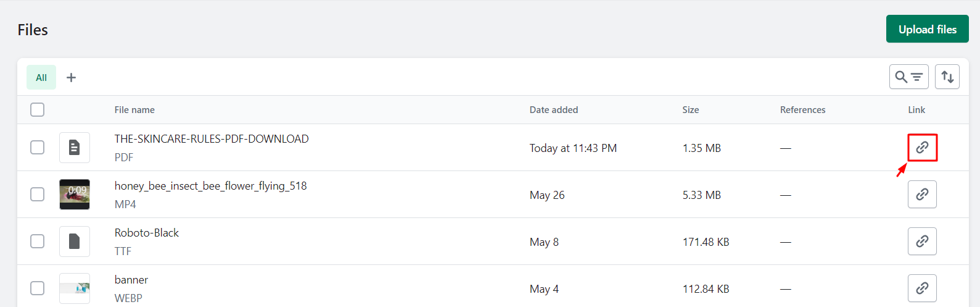Viewport: 980px width, 307px height.
Task: Click the Date added column header
Action: coord(553,110)
